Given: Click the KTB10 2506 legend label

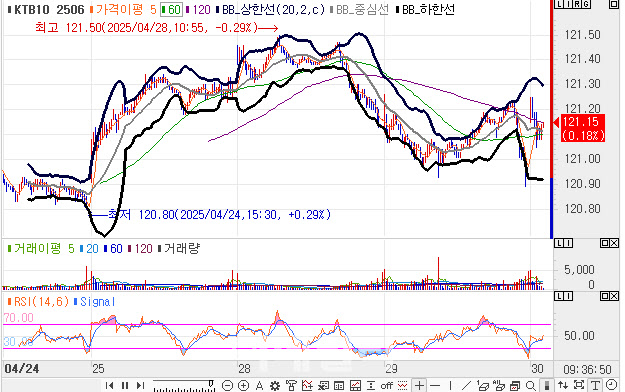Looking at the screenshot, I should pos(46,10).
